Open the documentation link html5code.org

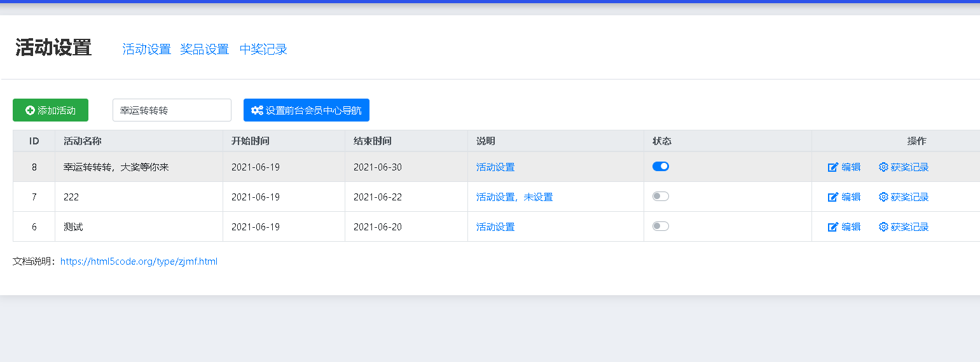click(x=139, y=261)
